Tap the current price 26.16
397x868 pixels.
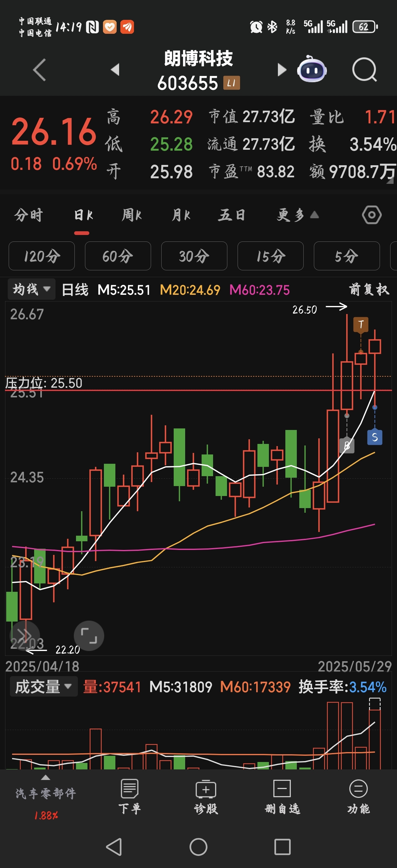coord(54,131)
